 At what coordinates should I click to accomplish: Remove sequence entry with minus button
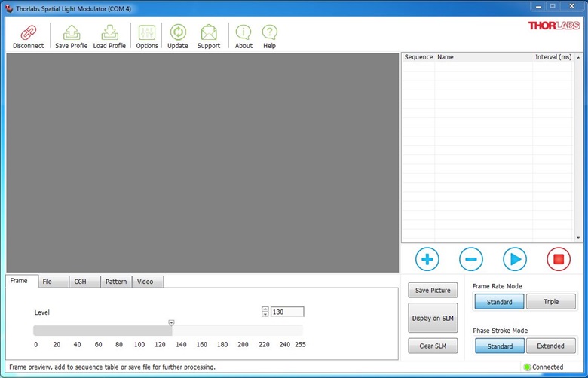point(471,259)
